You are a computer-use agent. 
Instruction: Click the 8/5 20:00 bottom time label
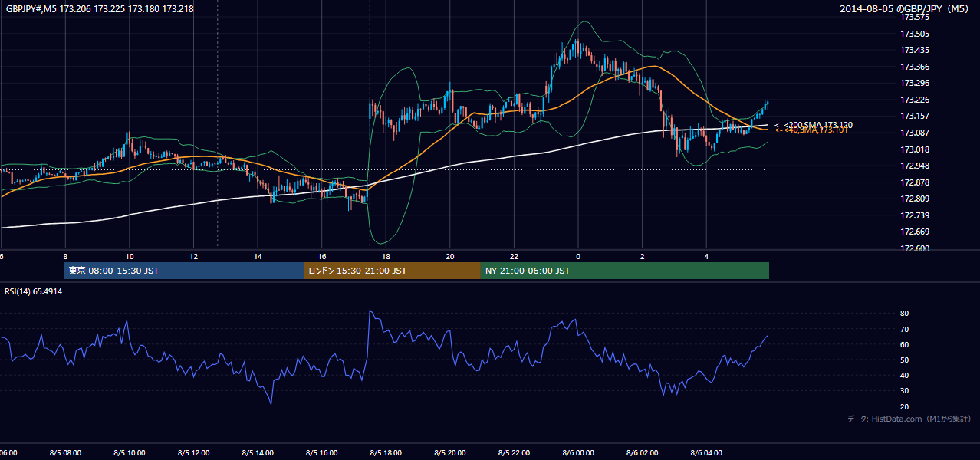pyautogui.click(x=449, y=452)
